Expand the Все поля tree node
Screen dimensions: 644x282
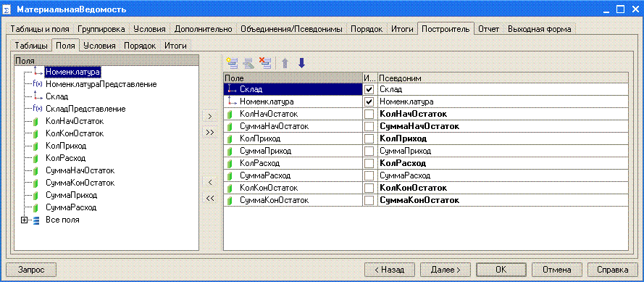pyautogui.click(x=25, y=220)
